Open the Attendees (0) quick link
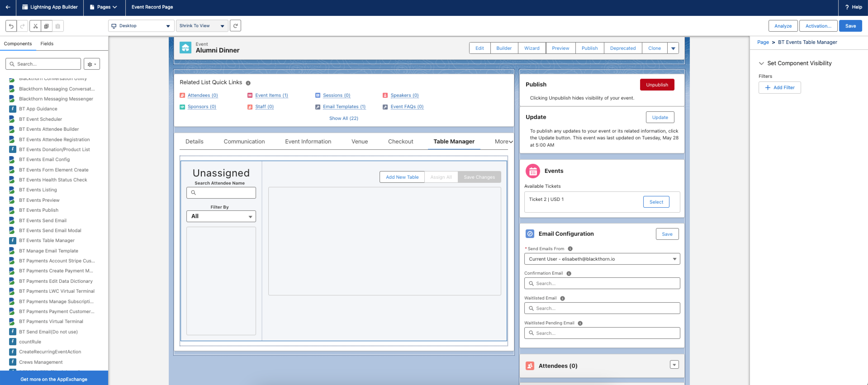This screenshot has width=868, height=385. (203, 95)
